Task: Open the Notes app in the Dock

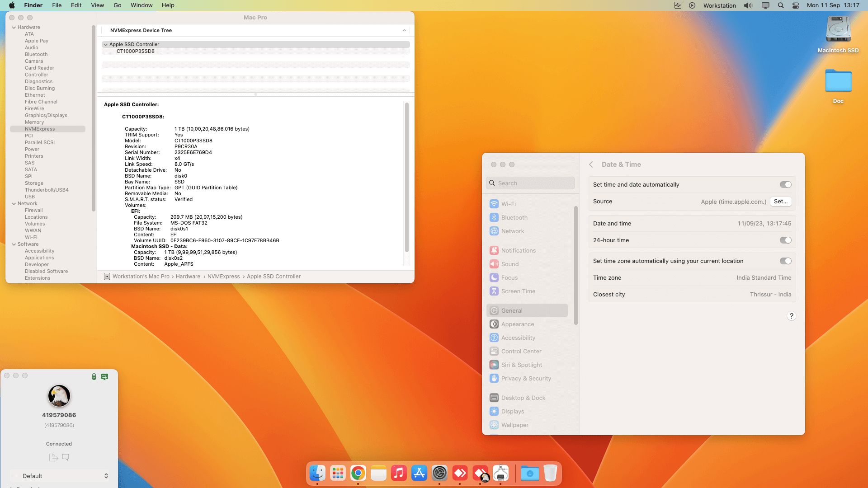Action: click(378, 473)
